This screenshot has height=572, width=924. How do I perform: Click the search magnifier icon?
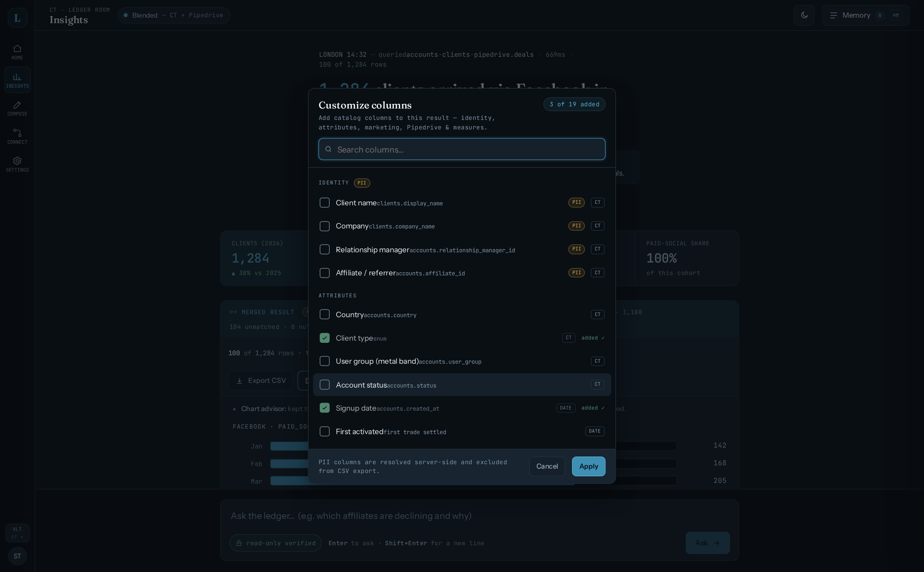[x=328, y=149]
